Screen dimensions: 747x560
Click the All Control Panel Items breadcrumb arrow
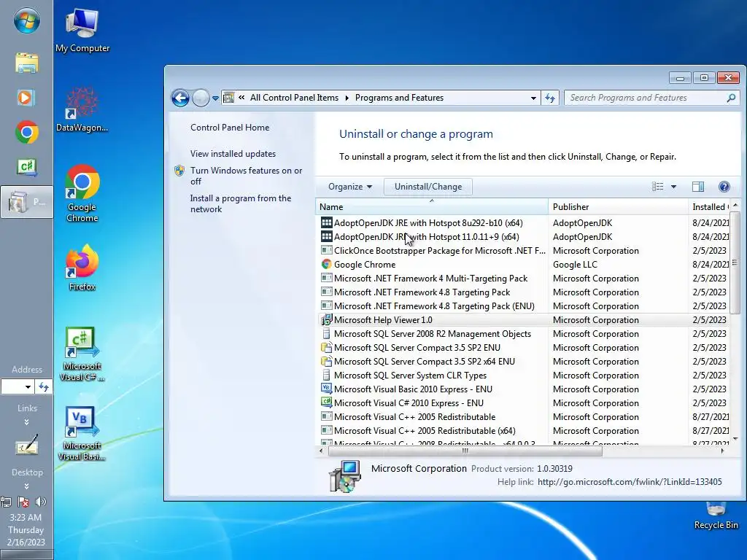347,98
